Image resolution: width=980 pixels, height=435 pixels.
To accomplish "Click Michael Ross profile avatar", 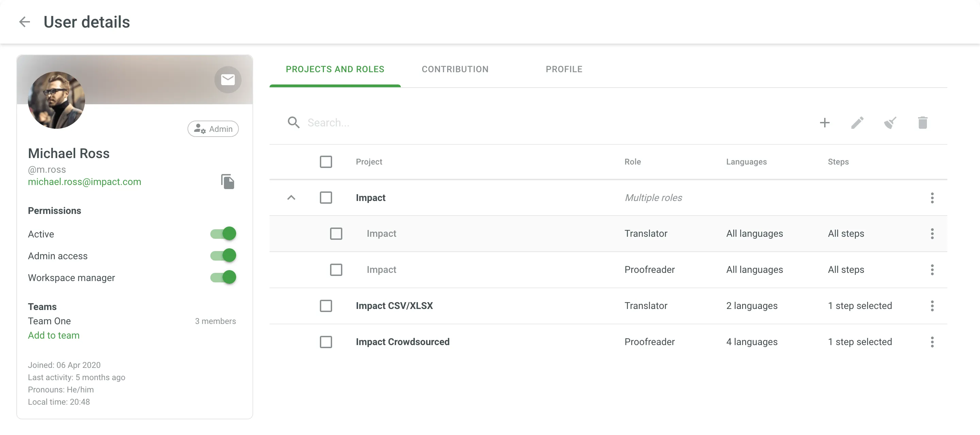I will [x=56, y=100].
